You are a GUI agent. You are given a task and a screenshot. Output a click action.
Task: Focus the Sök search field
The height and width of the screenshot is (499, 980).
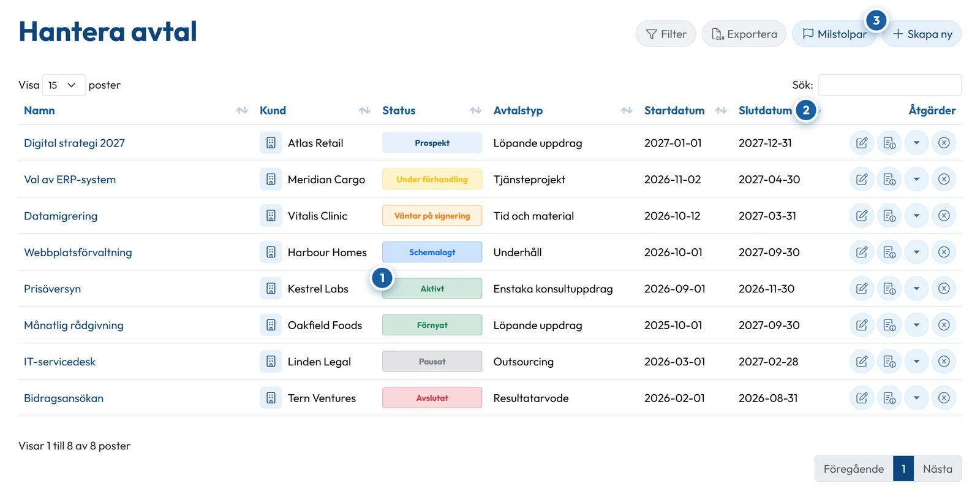889,85
